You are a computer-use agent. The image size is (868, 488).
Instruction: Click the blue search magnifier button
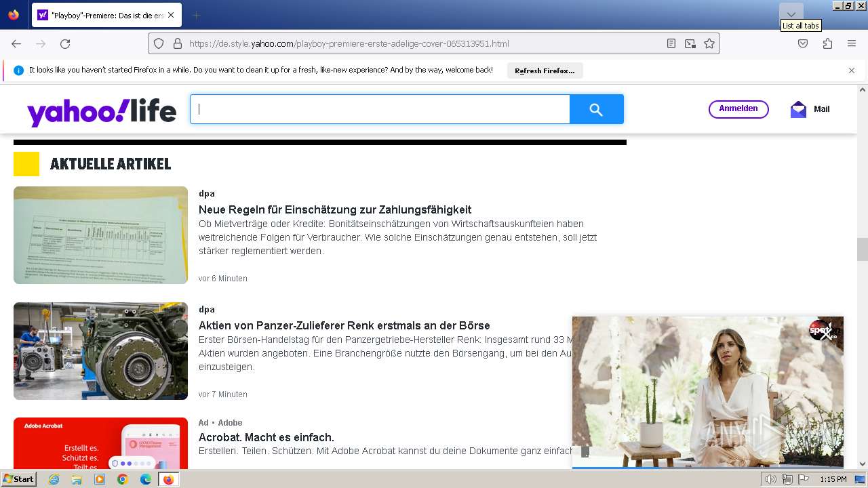pyautogui.click(x=596, y=109)
